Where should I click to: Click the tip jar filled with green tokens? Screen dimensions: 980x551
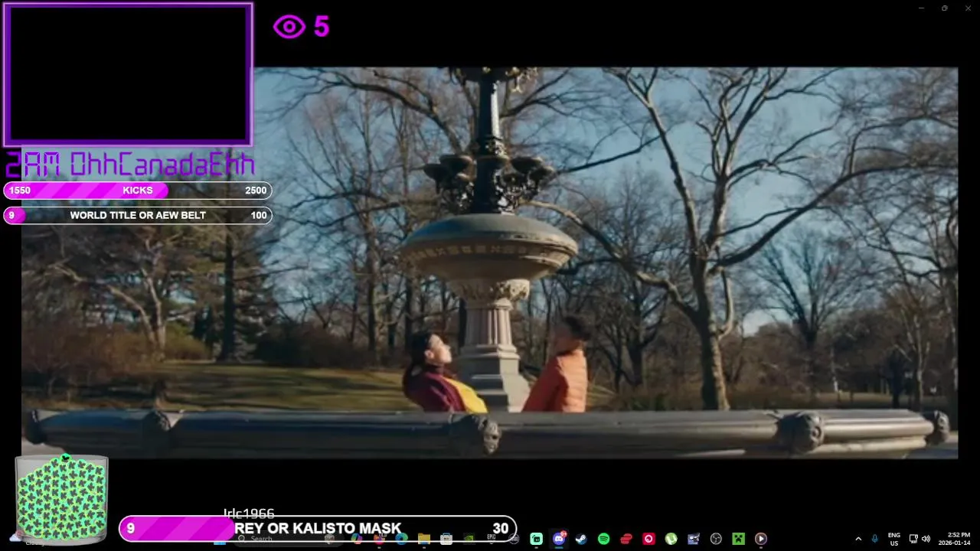61,500
